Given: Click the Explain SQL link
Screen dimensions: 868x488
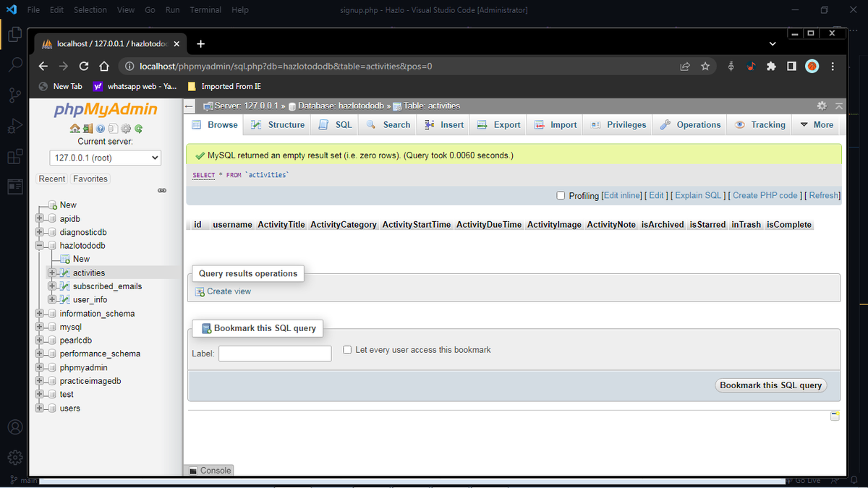Looking at the screenshot, I should [698, 195].
